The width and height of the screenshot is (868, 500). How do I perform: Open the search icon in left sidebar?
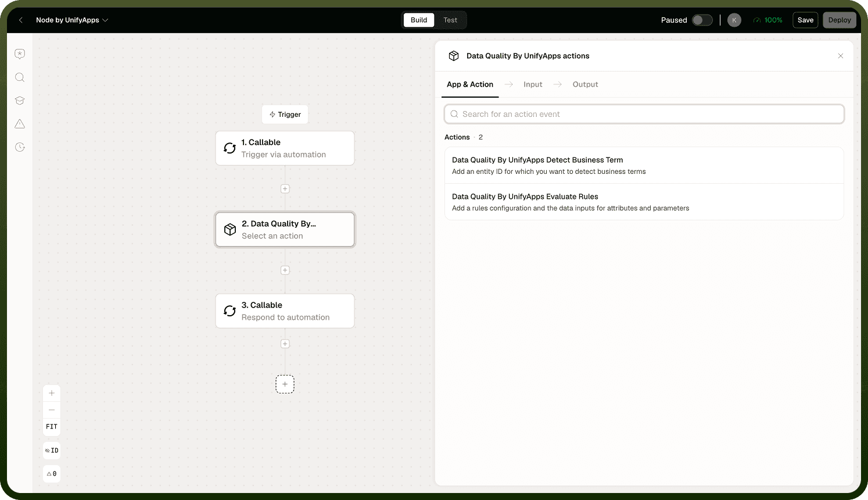(x=20, y=77)
